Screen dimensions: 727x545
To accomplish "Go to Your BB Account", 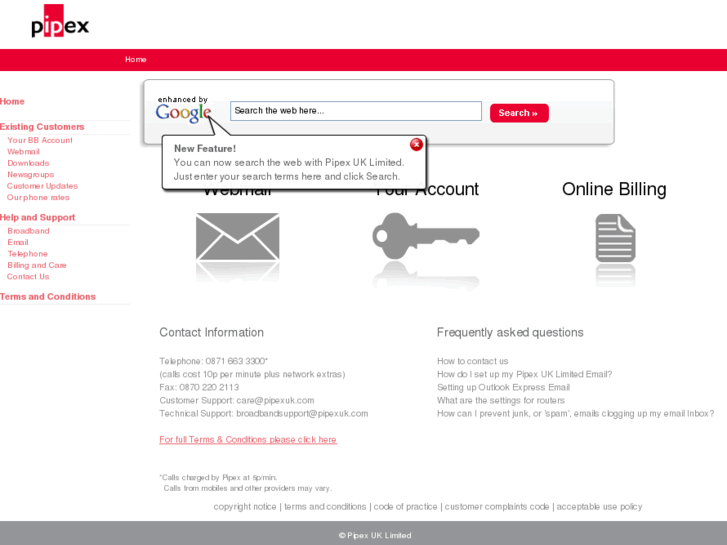I will [x=40, y=140].
